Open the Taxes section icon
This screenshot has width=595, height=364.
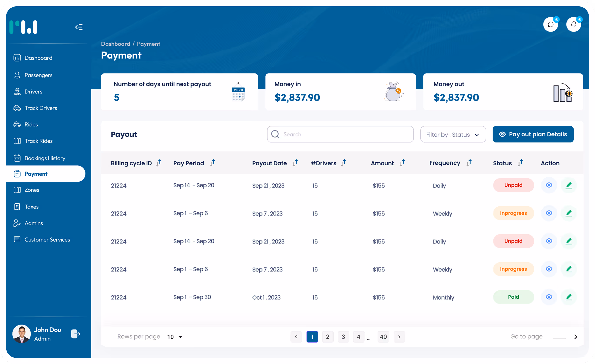(17, 206)
